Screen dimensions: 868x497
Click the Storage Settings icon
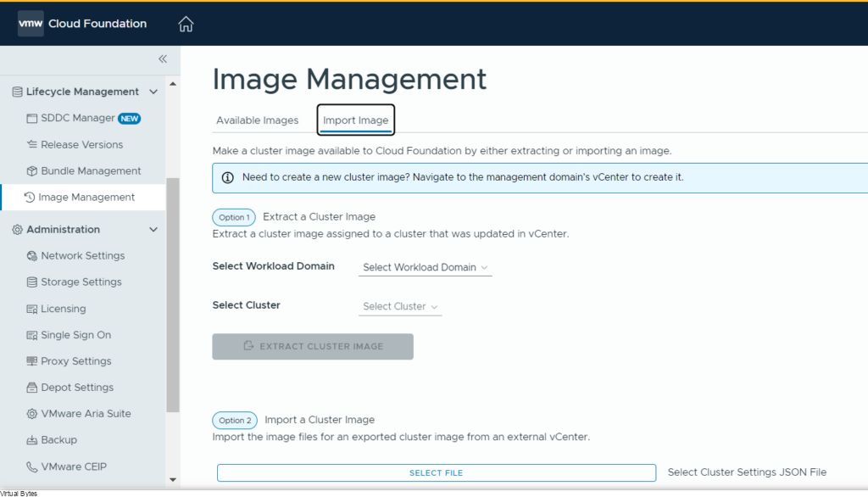[32, 282]
